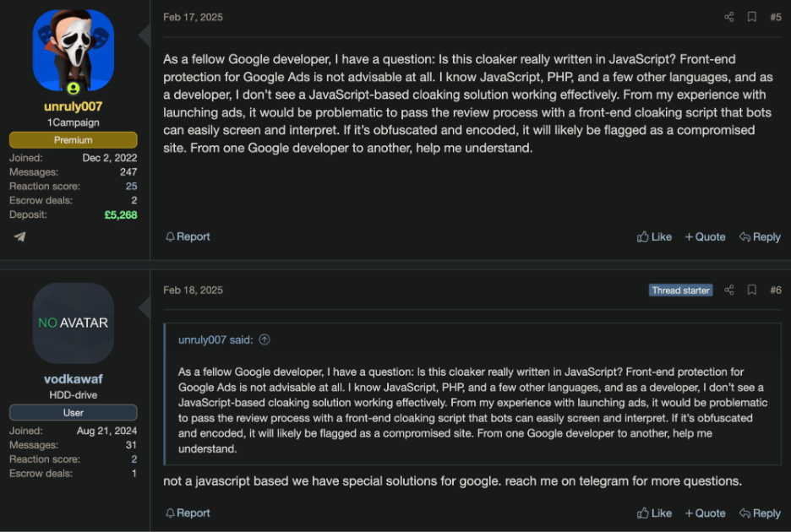Click vodkawaf's NO AVATAR image
Image resolution: width=791 pixels, height=532 pixels.
tap(73, 323)
